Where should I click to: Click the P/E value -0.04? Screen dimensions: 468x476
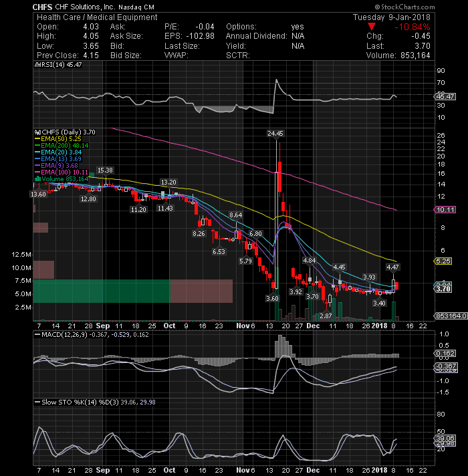(205, 27)
